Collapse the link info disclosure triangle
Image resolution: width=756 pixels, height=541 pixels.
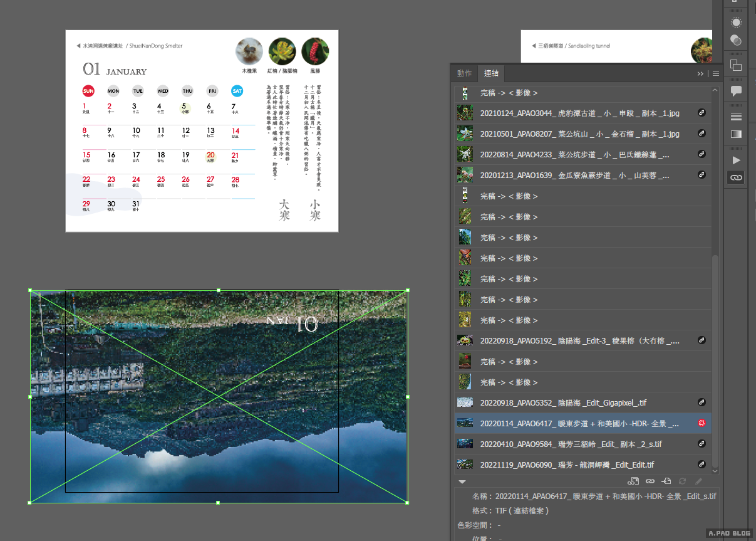(462, 482)
